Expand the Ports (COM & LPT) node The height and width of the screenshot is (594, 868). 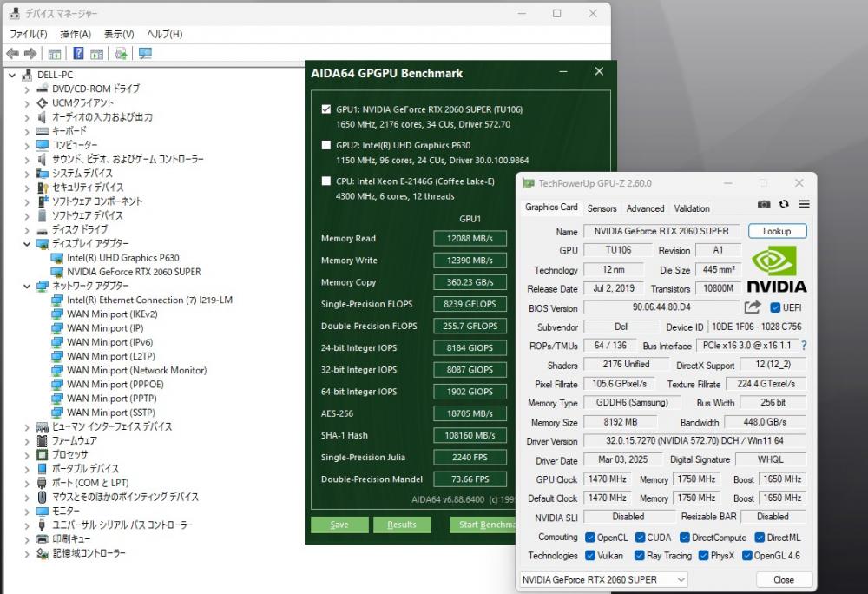[27, 483]
